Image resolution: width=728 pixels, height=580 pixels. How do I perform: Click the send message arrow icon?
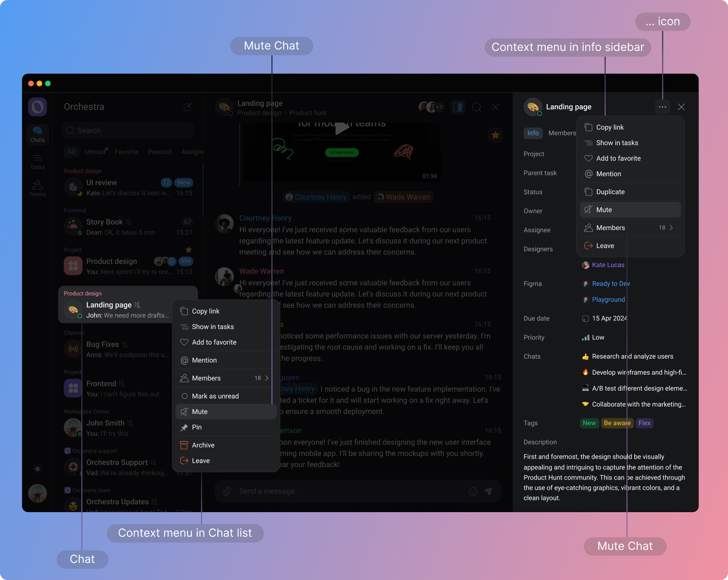click(488, 491)
